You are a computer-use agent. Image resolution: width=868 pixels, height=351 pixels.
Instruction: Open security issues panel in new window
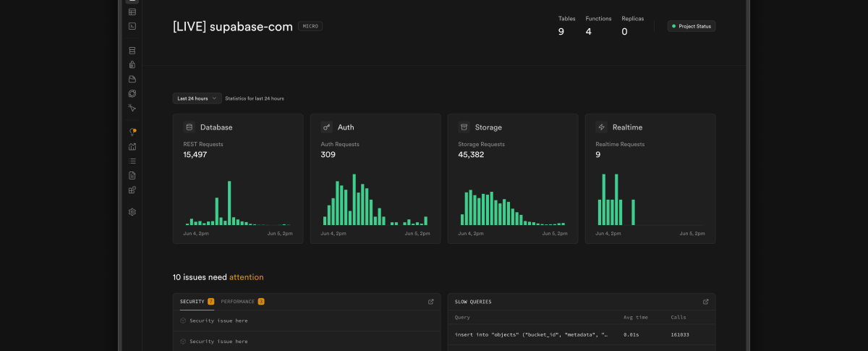pos(431,301)
